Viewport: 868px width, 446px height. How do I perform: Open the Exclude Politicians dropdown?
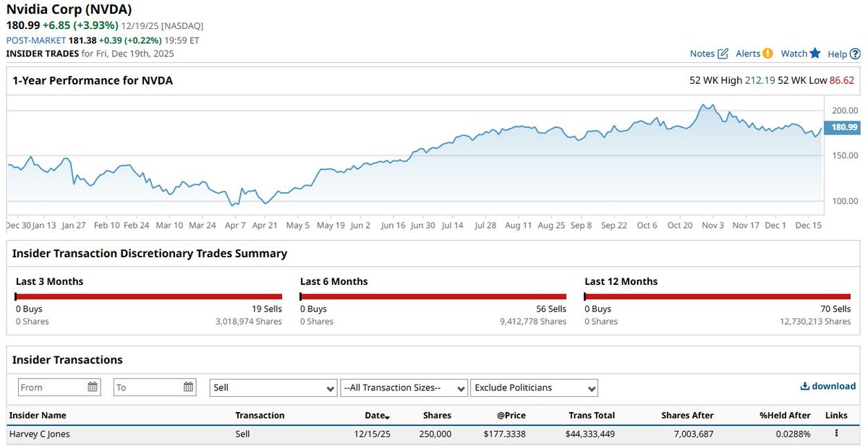[x=534, y=387]
